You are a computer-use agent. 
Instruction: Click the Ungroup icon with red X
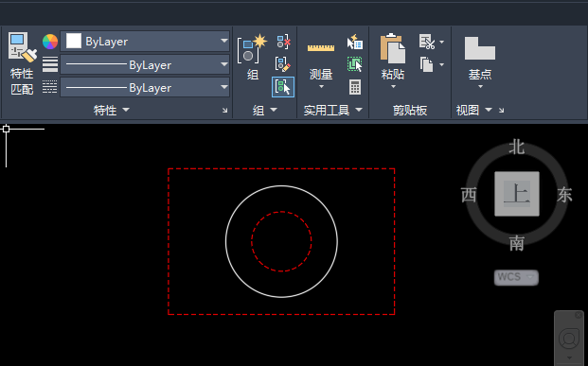point(283,42)
